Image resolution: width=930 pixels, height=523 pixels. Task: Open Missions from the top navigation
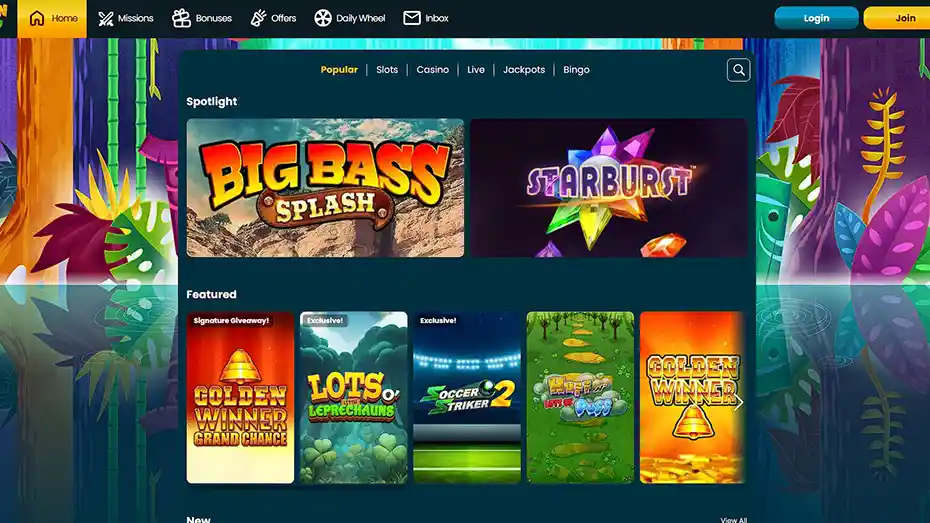(x=126, y=18)
